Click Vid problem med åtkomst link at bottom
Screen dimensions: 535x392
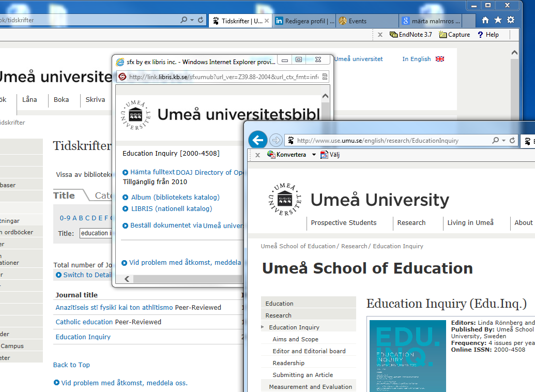[124, 383]
